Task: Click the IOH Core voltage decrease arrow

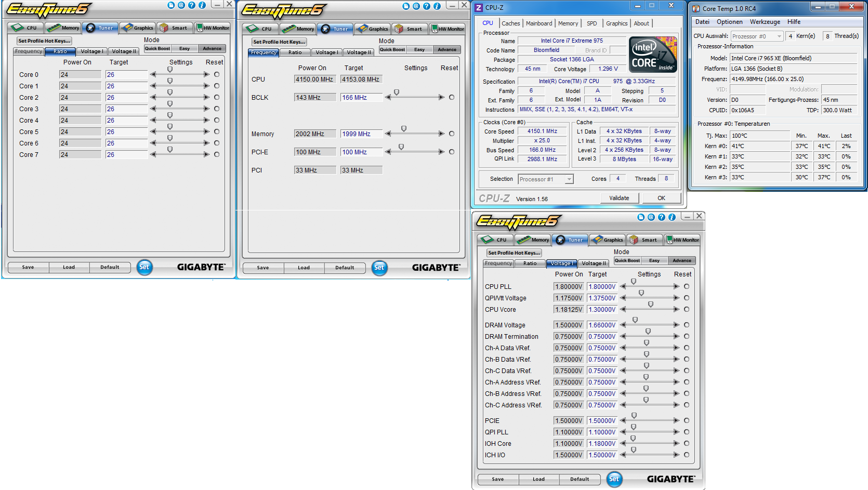Action: (623, 443)
